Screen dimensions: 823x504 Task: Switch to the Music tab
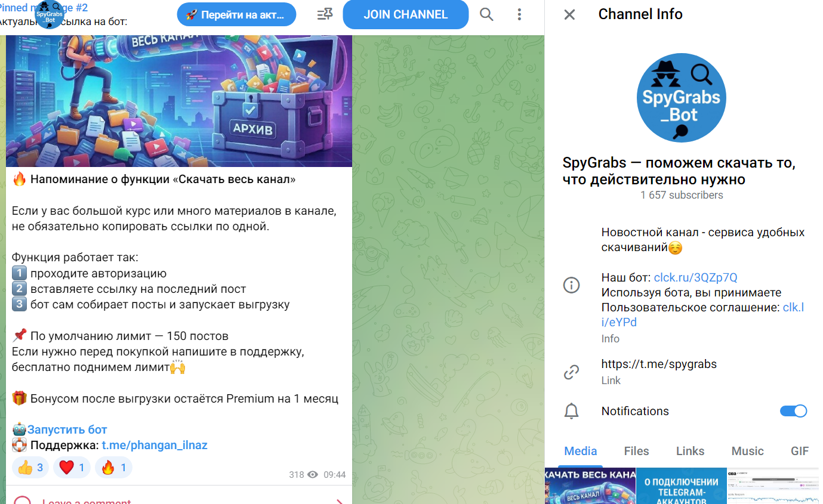coord(747,451)
